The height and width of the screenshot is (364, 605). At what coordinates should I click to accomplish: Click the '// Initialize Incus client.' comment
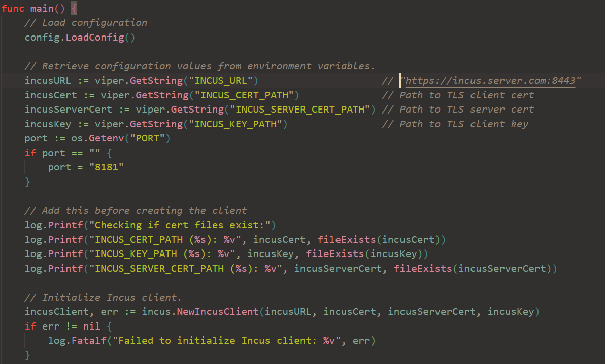pyautogui.click(x=104, y=298)
